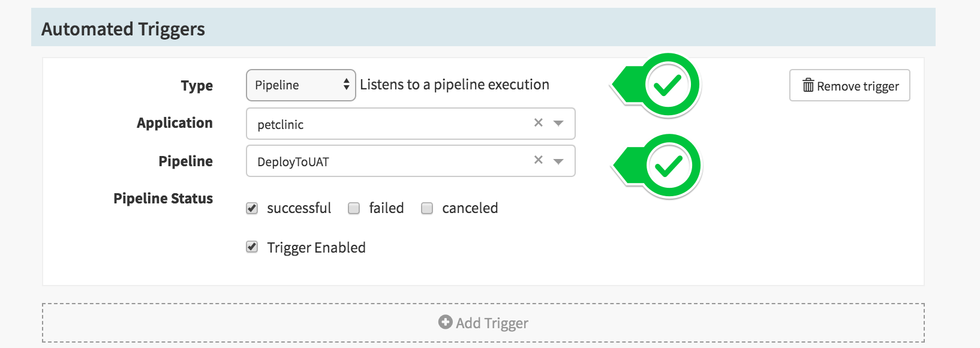Click Add Trigger to create a new trigger
Image resolution: width=980 pixels, height=348 pixels.
click(483, 322)
